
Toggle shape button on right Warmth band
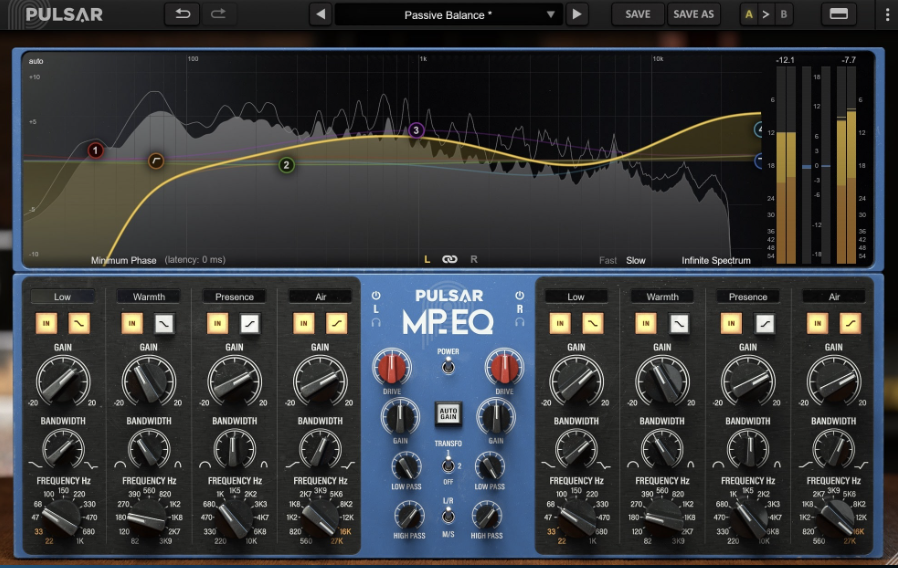[678, 324]
